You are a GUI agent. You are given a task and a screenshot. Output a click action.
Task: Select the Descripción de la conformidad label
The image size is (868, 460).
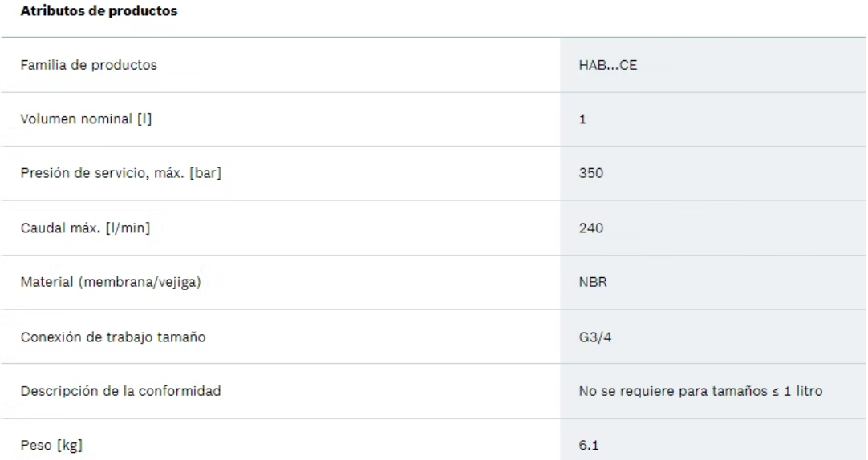click(120, 391)
